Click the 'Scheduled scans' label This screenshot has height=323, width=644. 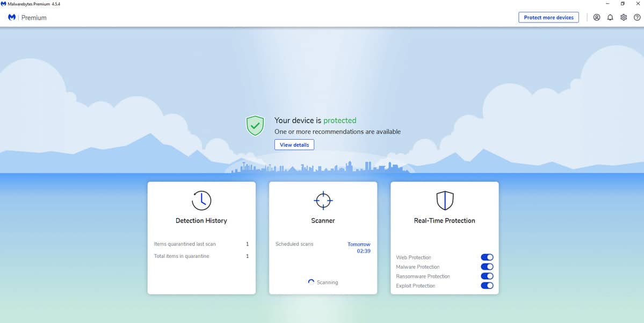294,244
